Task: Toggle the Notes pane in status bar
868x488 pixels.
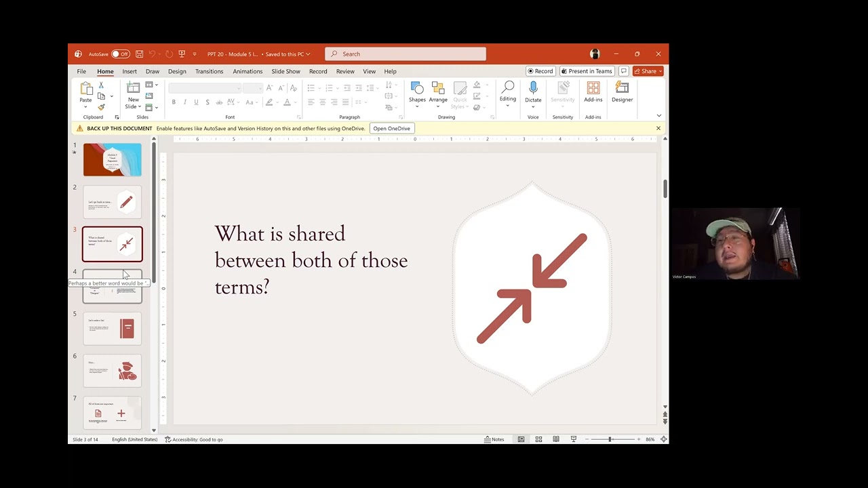Action: pos(494,439)
